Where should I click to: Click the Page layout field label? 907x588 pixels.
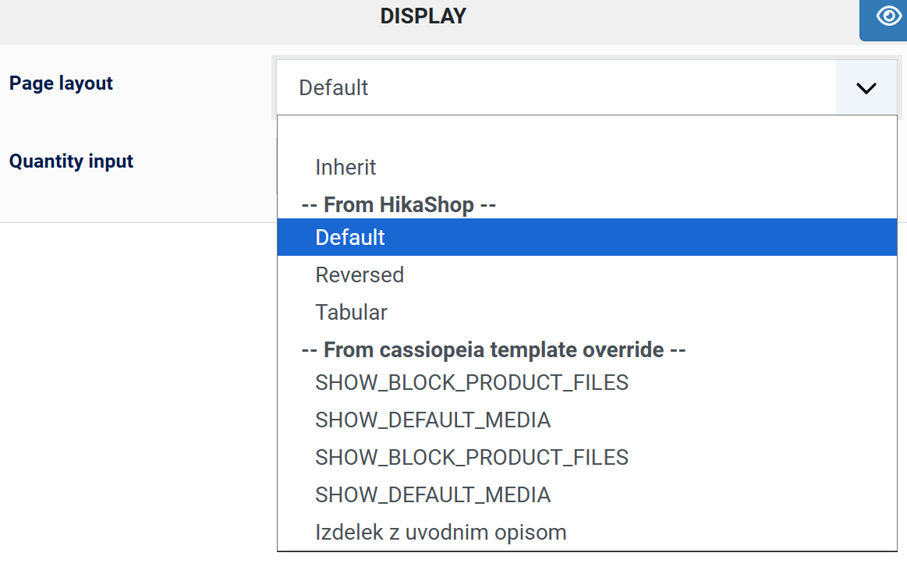click(61, 83)
